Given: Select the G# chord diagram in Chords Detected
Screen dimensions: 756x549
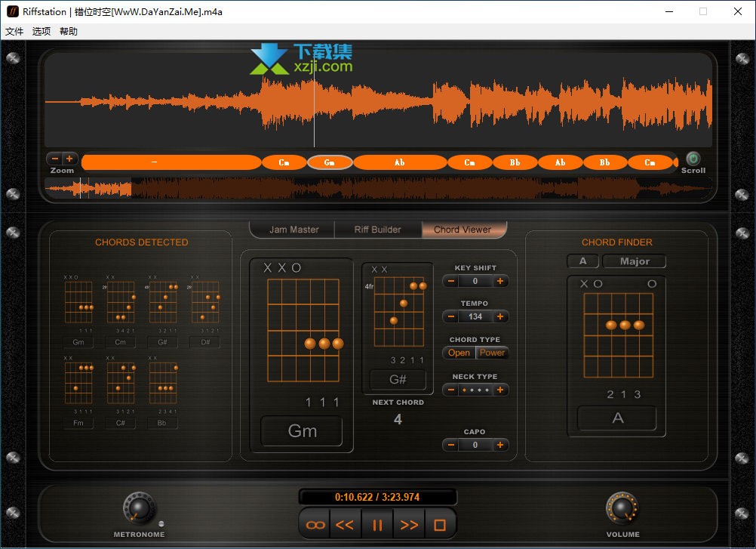Looking at the screenshot, I should 163,302.
